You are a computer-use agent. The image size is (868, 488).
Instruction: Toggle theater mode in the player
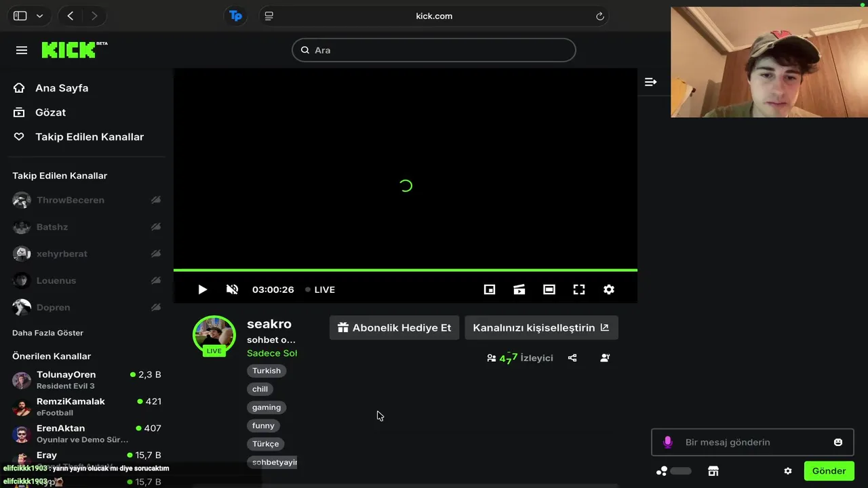click(549, 289)
